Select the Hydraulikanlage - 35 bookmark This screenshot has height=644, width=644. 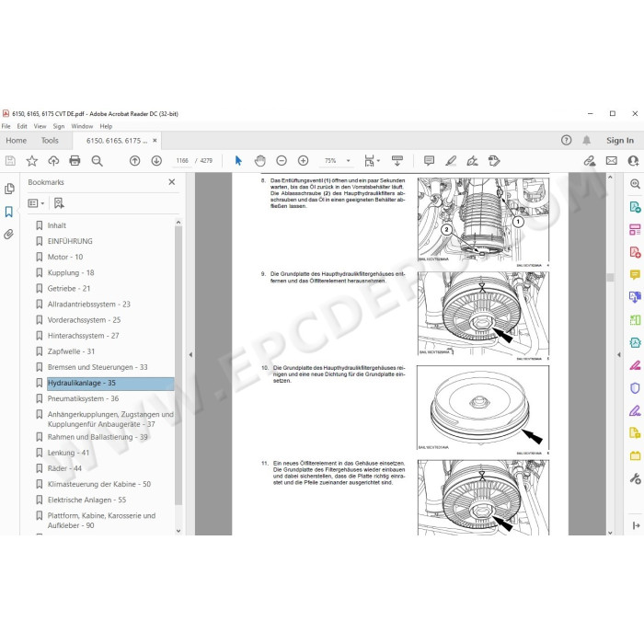(x=110, y=384)
